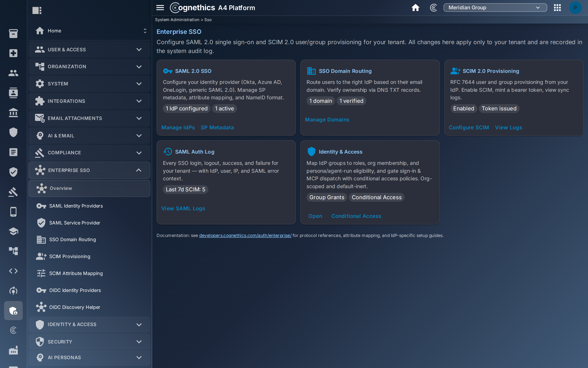Select the mobile phone icon in left rail
Image resolution: width=588 pixels, height=368 pixels.
[x=13, y=211]
